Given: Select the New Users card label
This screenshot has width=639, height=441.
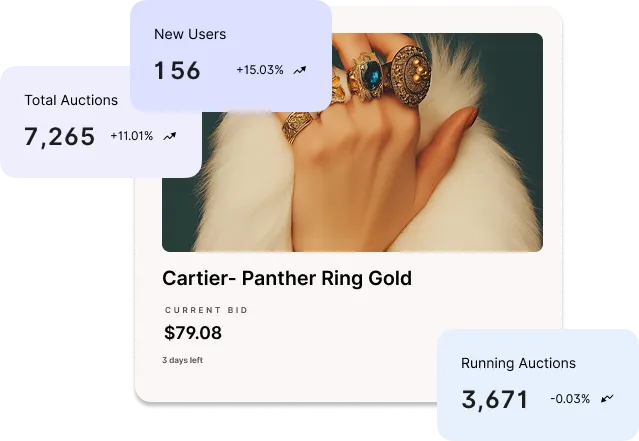Looking at the screenshot, I should [x=190, y=34].
